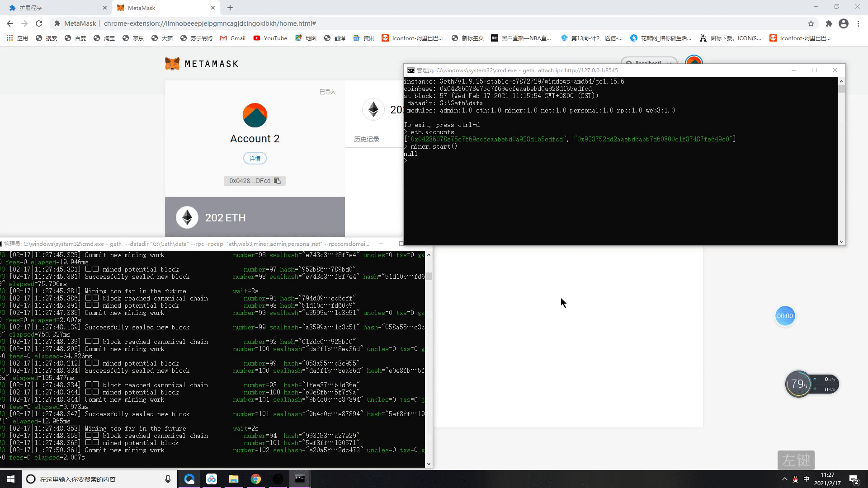Click the browser forward arrow
The width and height of the screenshot is (868, 488).
tap(24, 23)
